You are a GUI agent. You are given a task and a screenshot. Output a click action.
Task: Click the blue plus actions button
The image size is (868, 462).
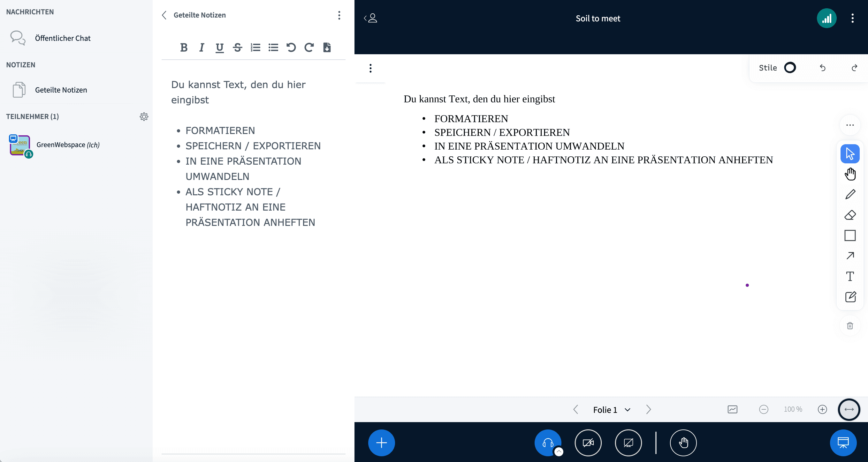pos(381,443)
